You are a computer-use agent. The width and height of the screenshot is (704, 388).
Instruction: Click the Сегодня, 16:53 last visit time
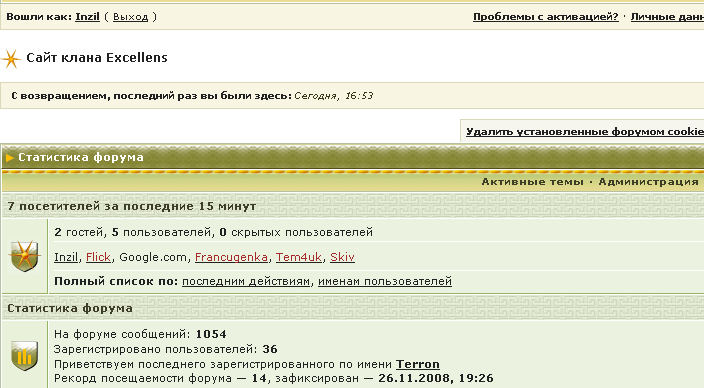coord(334,96)
